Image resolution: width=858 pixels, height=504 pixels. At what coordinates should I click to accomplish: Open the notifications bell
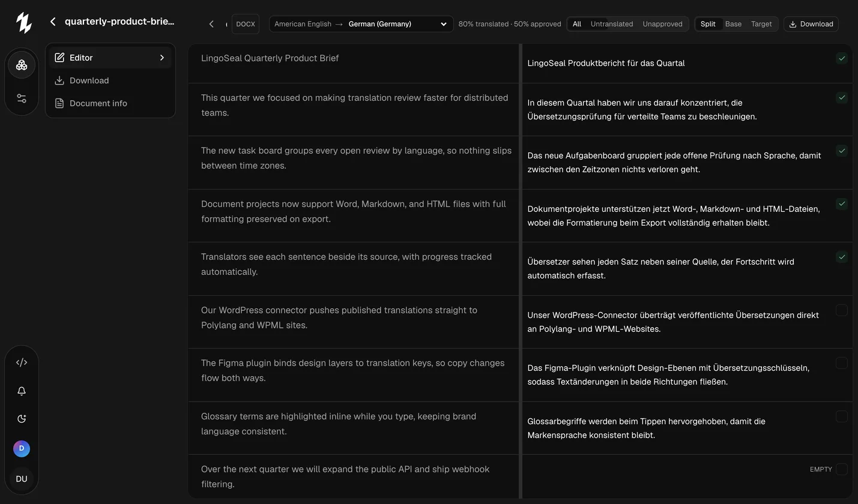(22, 391)
